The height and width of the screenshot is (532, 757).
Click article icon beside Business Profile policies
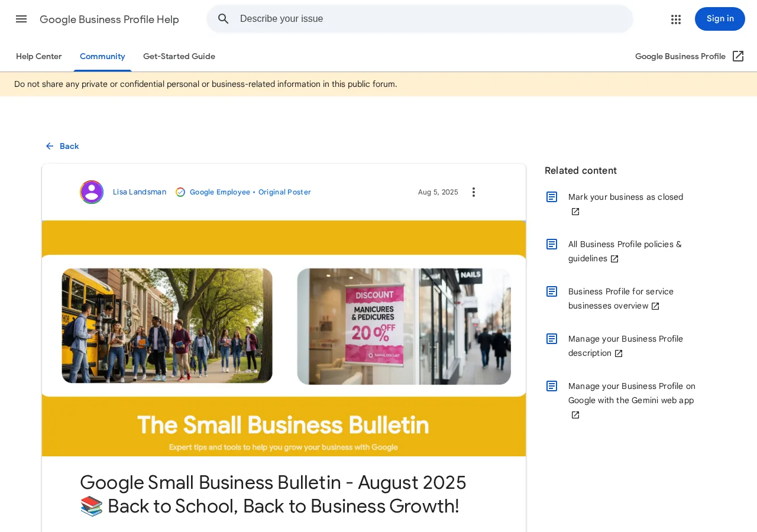[552, 244]
